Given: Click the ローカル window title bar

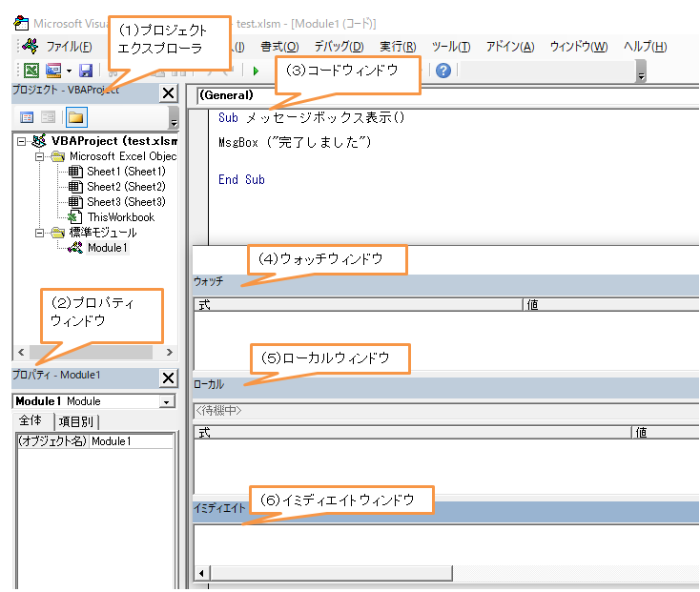Looking at the screenshot, I should coord(445,388).
